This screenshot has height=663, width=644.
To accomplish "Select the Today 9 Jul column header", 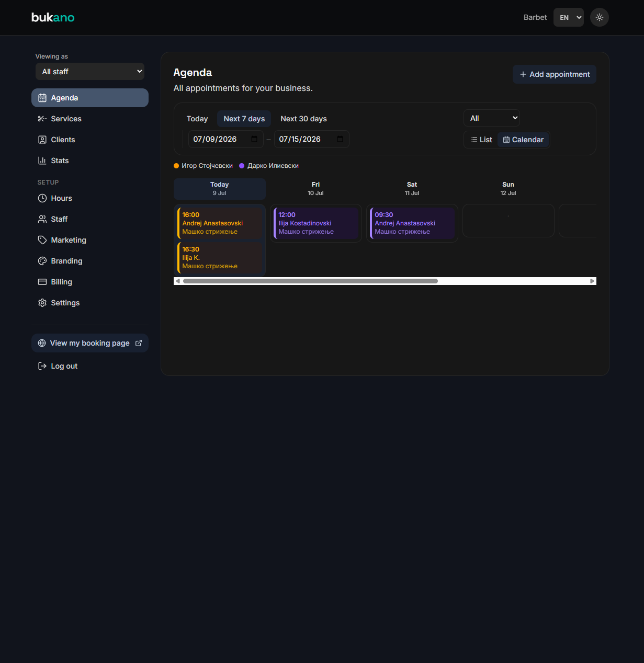I will (220, 189).
